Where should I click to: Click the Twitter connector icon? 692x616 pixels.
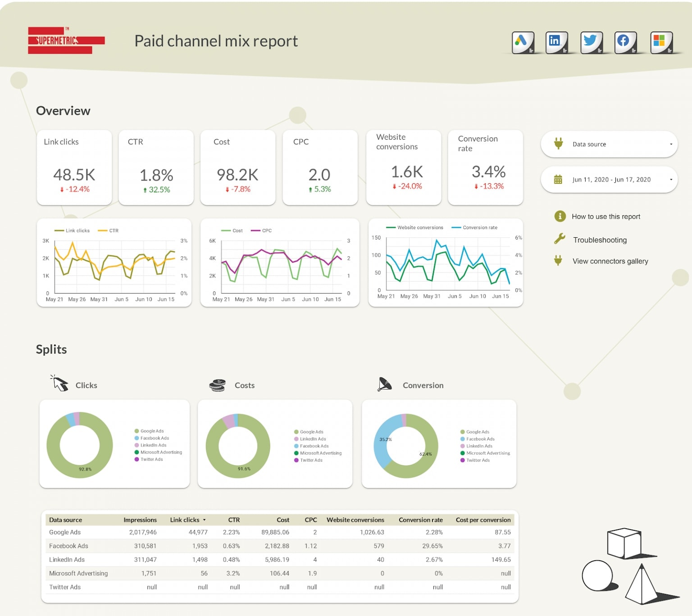[x=591, y=42]
